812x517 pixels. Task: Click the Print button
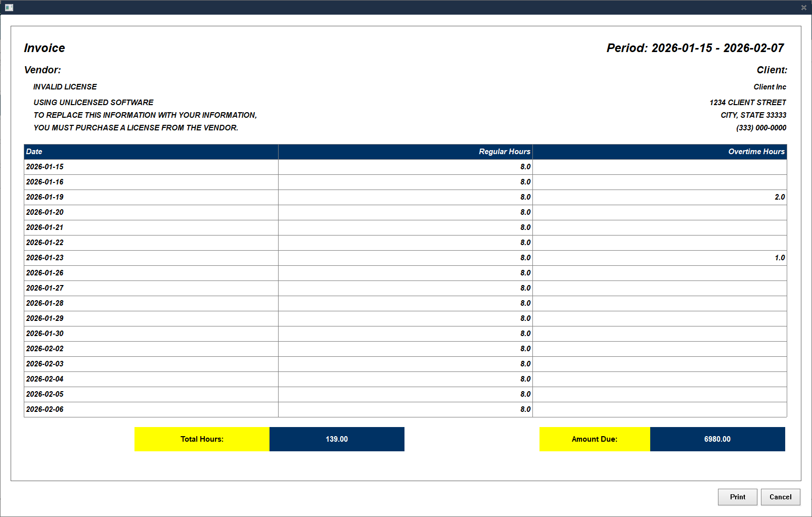[x=737, y=497]
